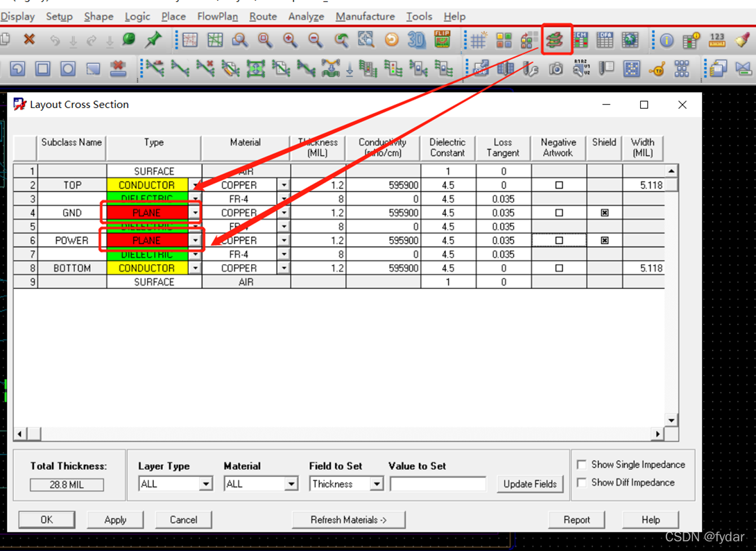Click the Report button
Viewport: 756px width, 551px height.
pyautogui.click(x=576, y=520)
